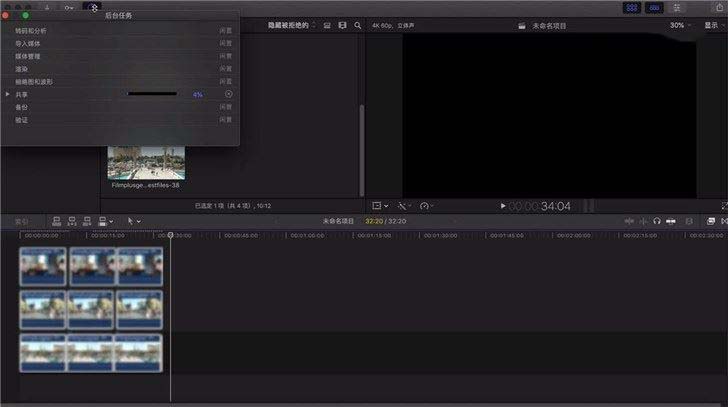This screenshot has height=407, width=728.
Task: Click the 32:20 / 32:20 duration display
Action: 385,221
